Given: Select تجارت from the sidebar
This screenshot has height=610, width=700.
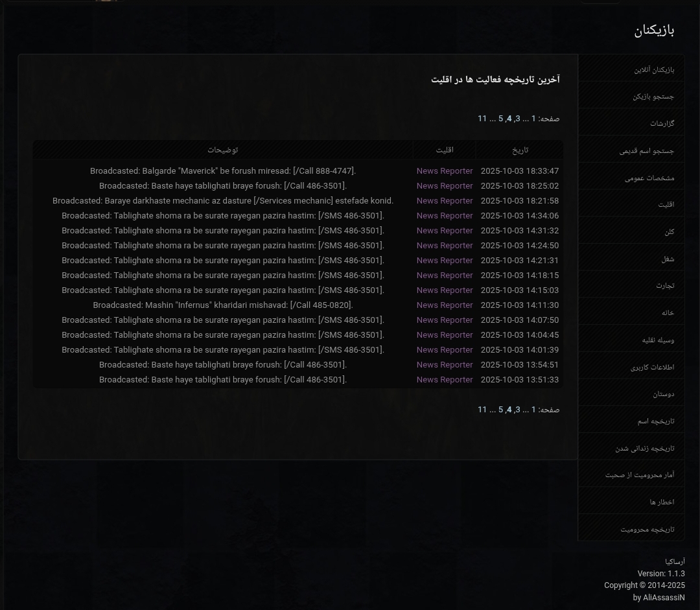Looking at the screenshot, I should [664, 286].
